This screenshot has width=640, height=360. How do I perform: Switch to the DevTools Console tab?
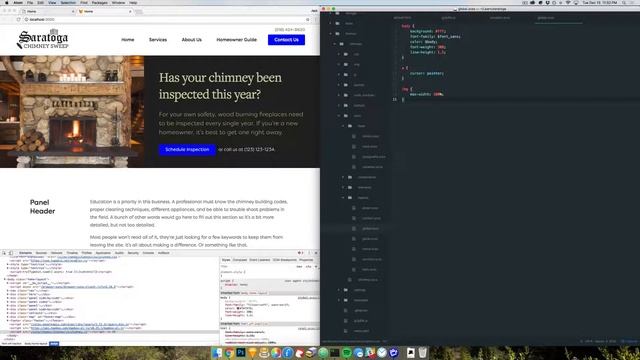coord(148,253)
